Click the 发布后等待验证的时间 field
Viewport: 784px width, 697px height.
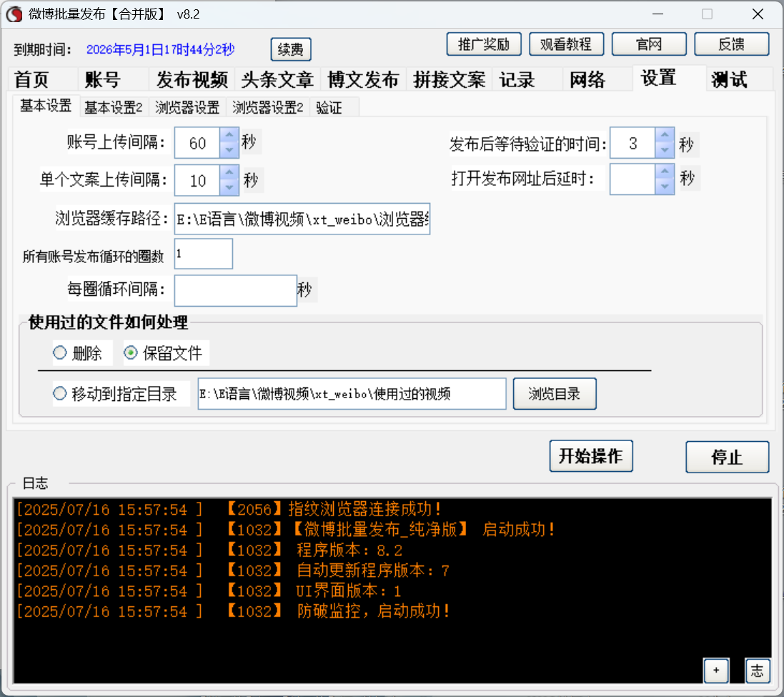(x=633, y=143)
